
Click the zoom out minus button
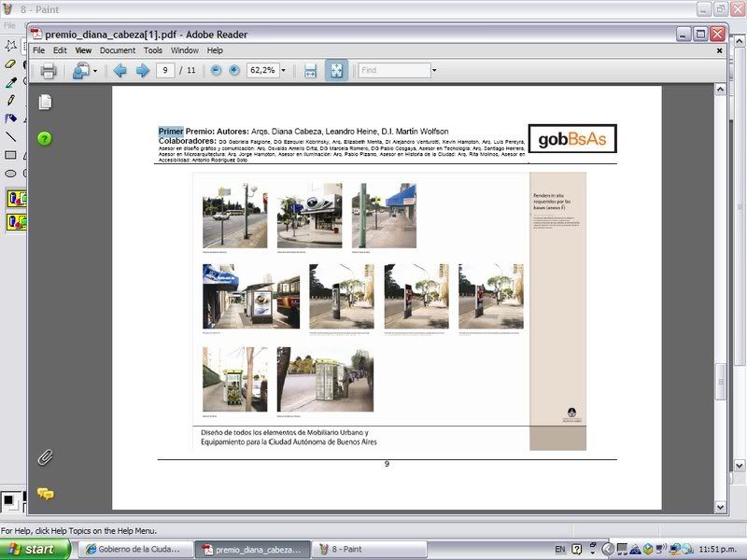[216, 70]
